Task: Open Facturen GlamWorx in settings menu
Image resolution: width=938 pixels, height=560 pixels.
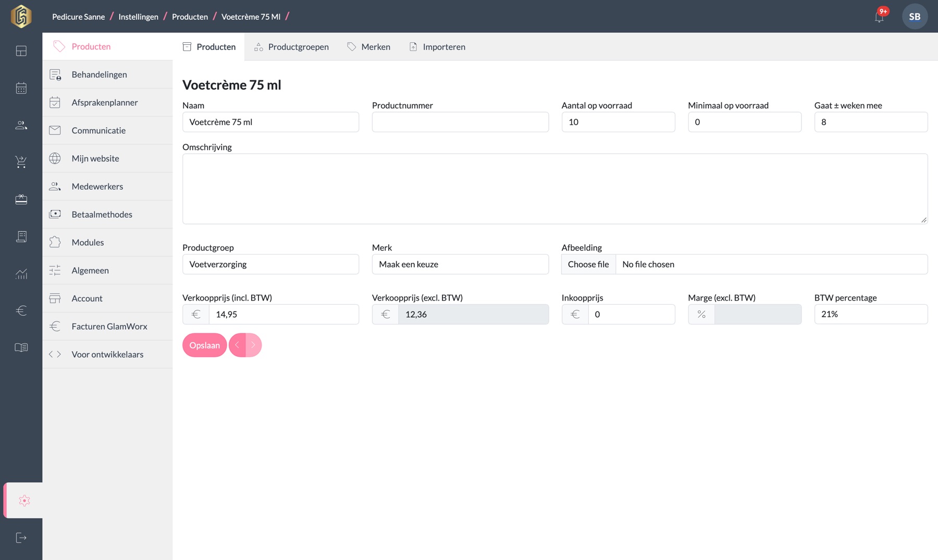Action: (x=107, y=326)
